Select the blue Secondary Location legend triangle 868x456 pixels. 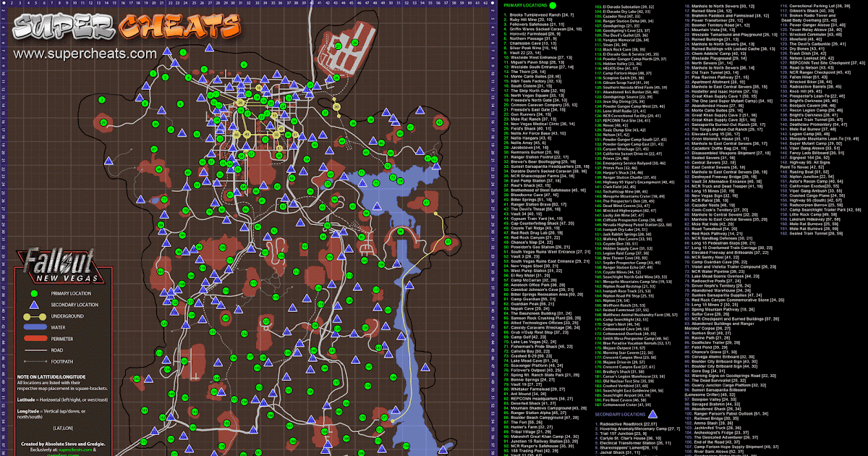[33, 306]
